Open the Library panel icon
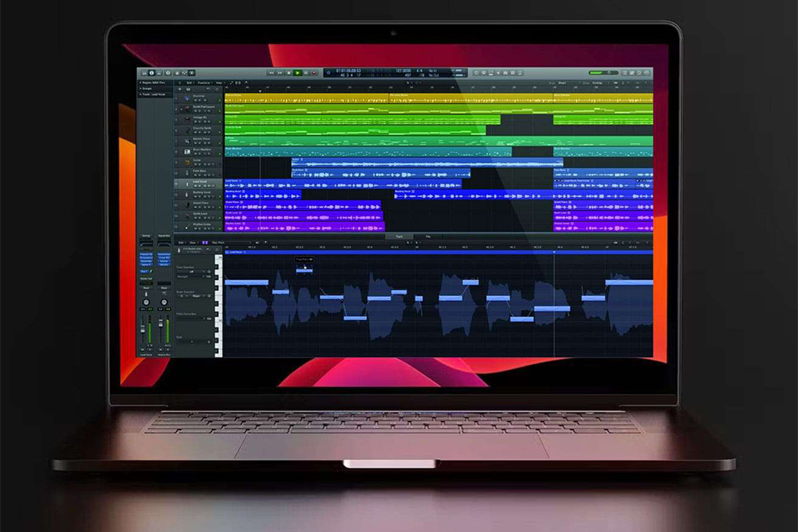The image size is (798, 532). click(x=144, y=73)
